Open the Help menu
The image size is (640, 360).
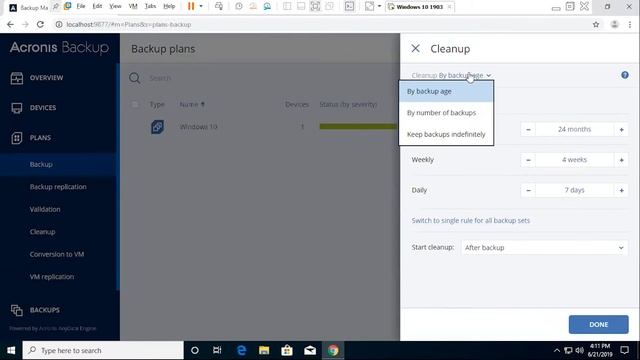pyautogui.click(x=169, y=7)
